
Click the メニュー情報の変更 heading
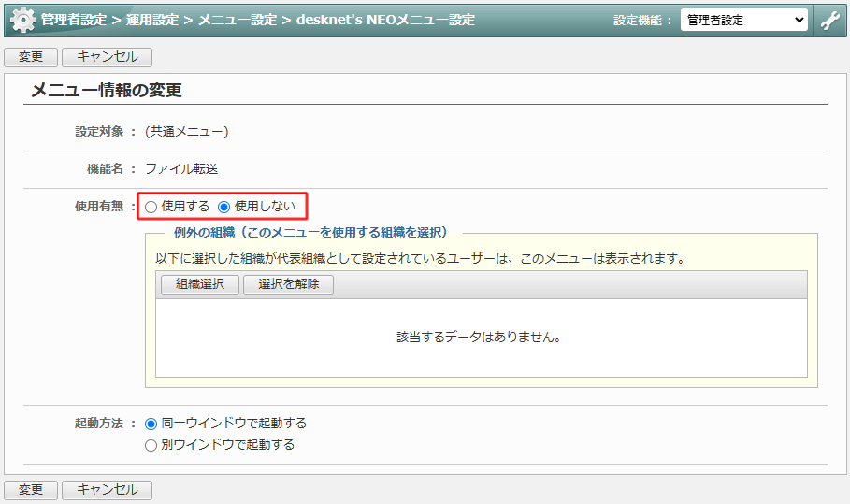click(106, 91)
